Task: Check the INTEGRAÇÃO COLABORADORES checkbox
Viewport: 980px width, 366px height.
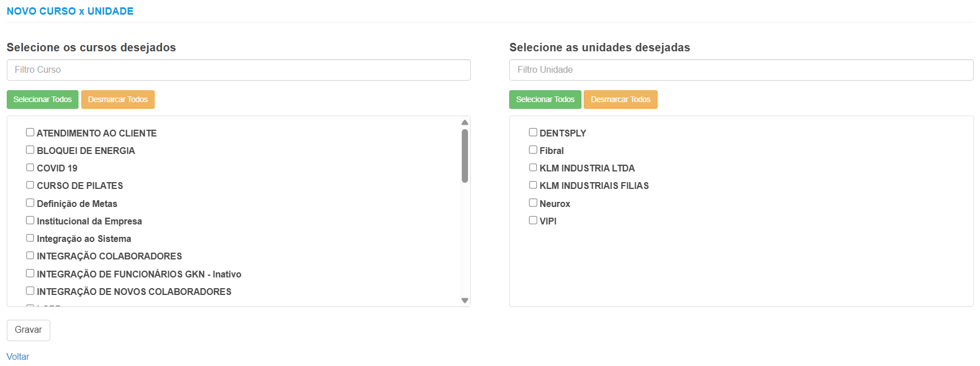Action: [x=30, y=255]
